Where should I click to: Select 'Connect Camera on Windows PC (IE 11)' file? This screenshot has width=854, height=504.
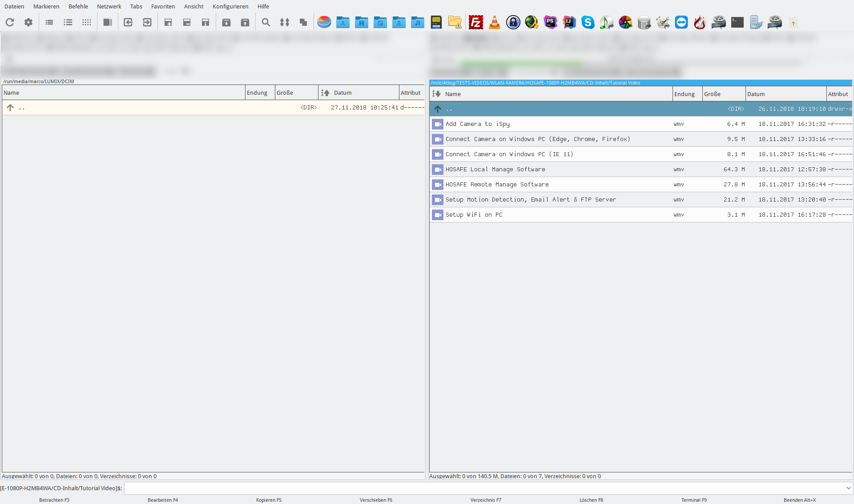[641, 154]
